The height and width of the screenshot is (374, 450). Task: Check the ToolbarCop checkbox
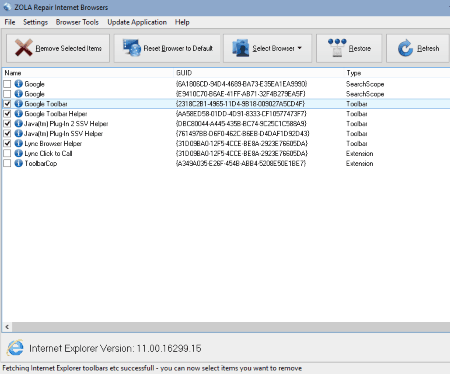tap(7, 163)
